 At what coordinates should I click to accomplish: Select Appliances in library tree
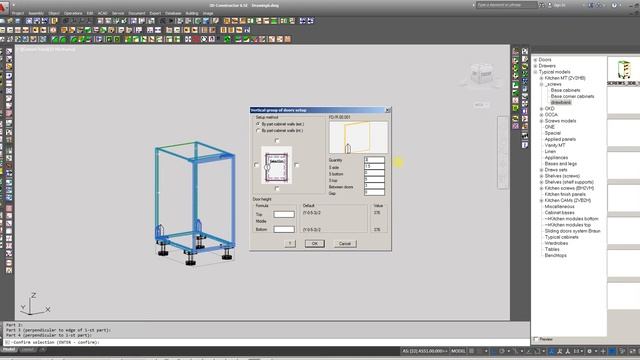pos(556,158)
